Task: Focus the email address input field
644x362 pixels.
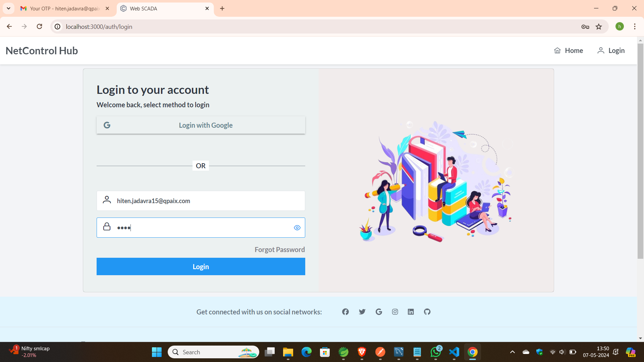Action: 208,201
